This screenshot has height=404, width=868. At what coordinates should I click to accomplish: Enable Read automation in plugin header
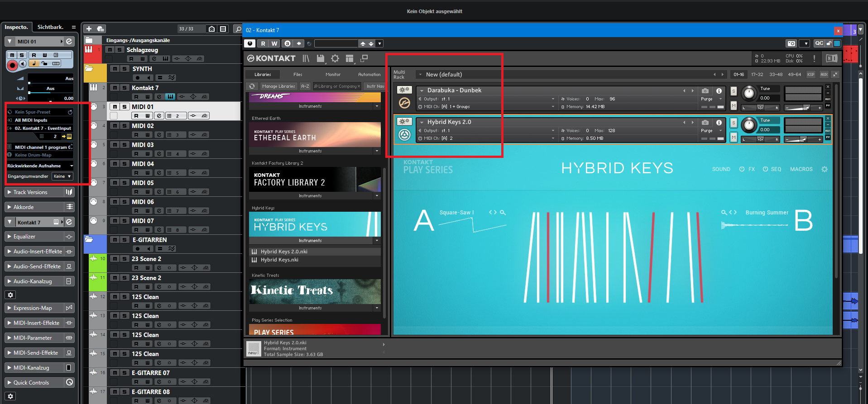click(x=263, y=43)
